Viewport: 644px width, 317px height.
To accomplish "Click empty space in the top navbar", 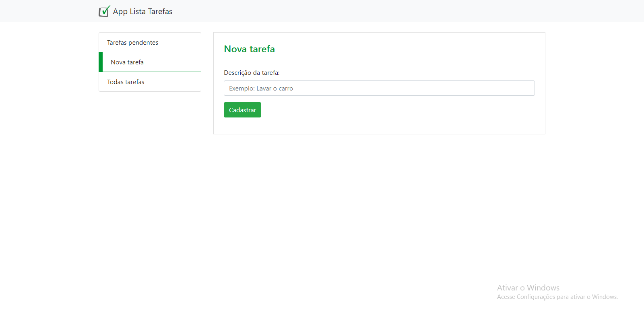I will coord(362,11).
